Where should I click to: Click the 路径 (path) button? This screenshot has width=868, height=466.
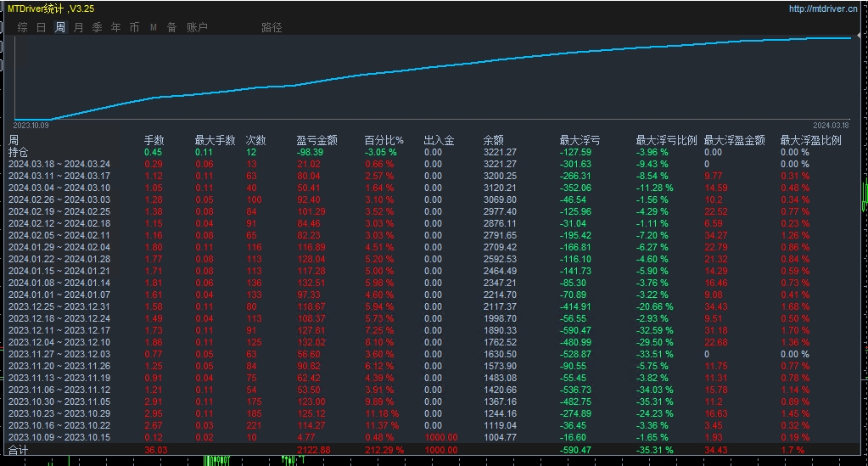click(272, 27)
